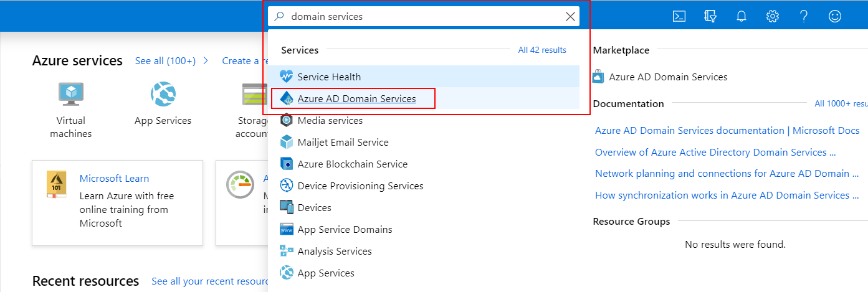Open Directory and subscription filter icon
Viewport: 868px width, 292px height.
tap(710, 16)
